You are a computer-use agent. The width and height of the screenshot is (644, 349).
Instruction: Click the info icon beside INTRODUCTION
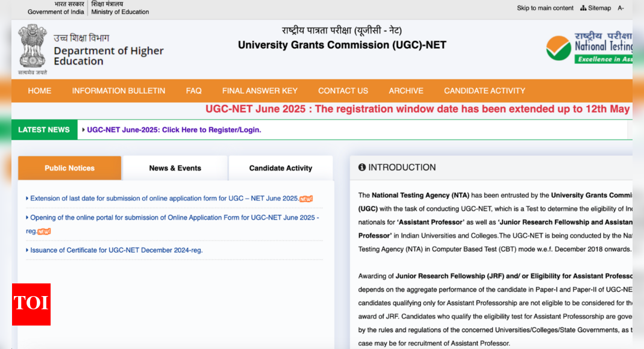(x=362, y=167)
